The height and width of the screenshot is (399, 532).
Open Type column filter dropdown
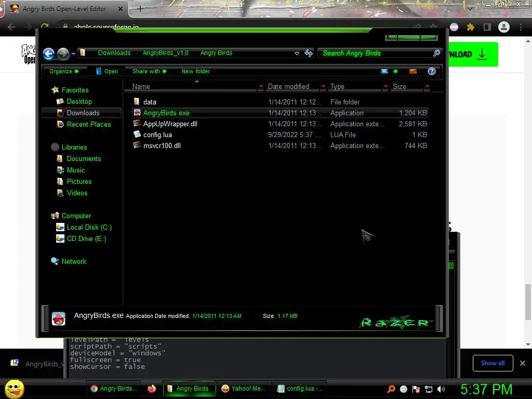click(x=385, y=87)
